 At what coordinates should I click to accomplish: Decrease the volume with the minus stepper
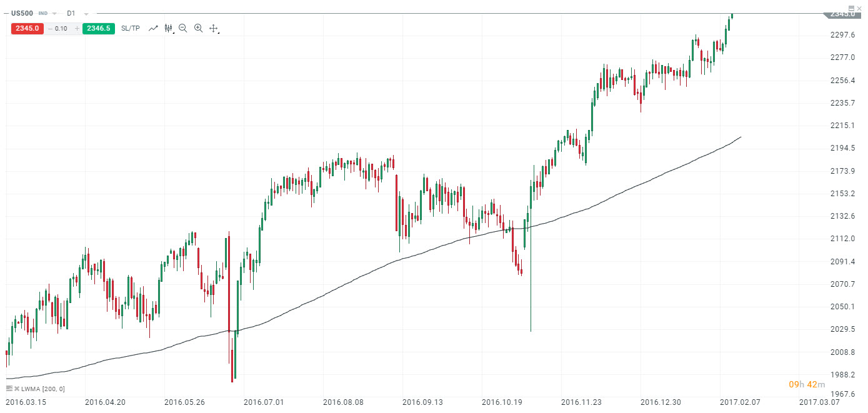coord(49,27)
